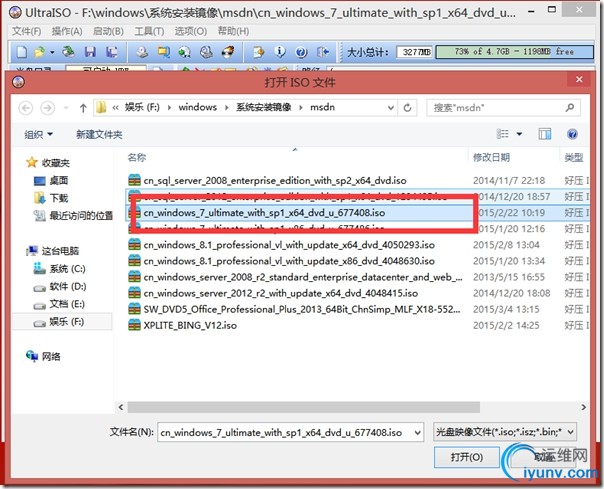Screen dimensions: 604x489
Task: Open the 启动(B) menu
Action: coord(108,31)
